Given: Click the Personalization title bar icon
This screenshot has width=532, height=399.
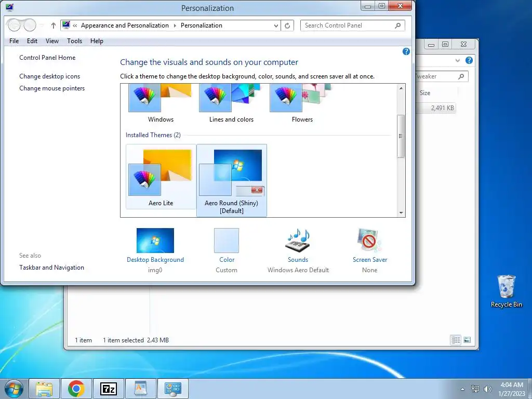Looking at the screenshot, I should (x=9, y=7).
